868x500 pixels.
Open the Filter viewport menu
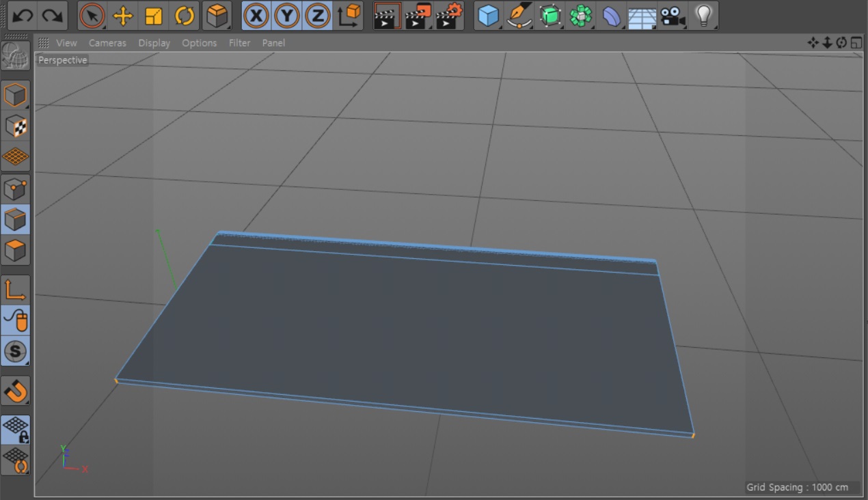click(239, 43)
